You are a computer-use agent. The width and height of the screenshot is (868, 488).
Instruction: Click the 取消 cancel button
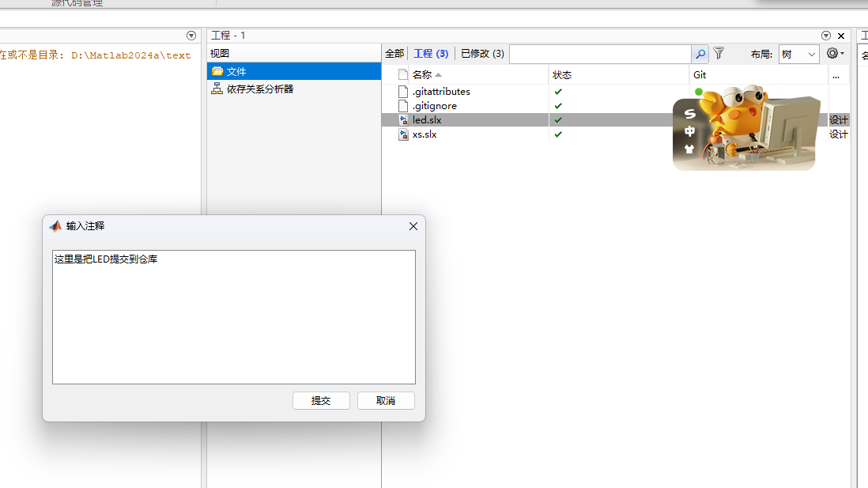pyautogui.click(x=386, y=400)
